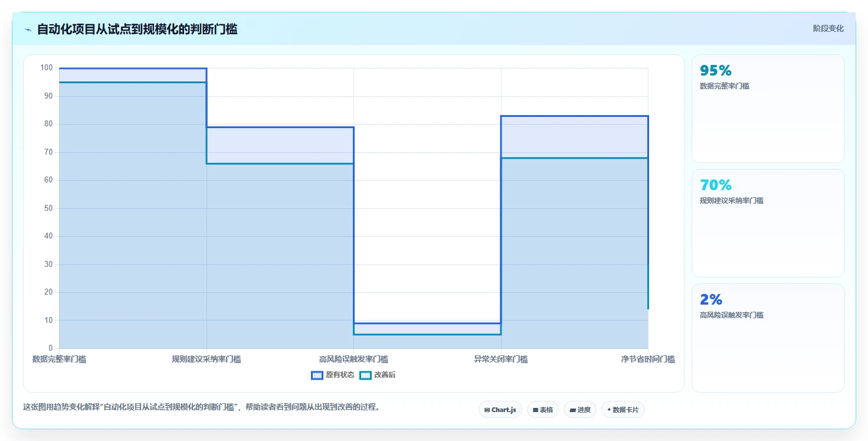
Task: Toggle the 改善后 legend entry
Action: (x=378, y=375)
